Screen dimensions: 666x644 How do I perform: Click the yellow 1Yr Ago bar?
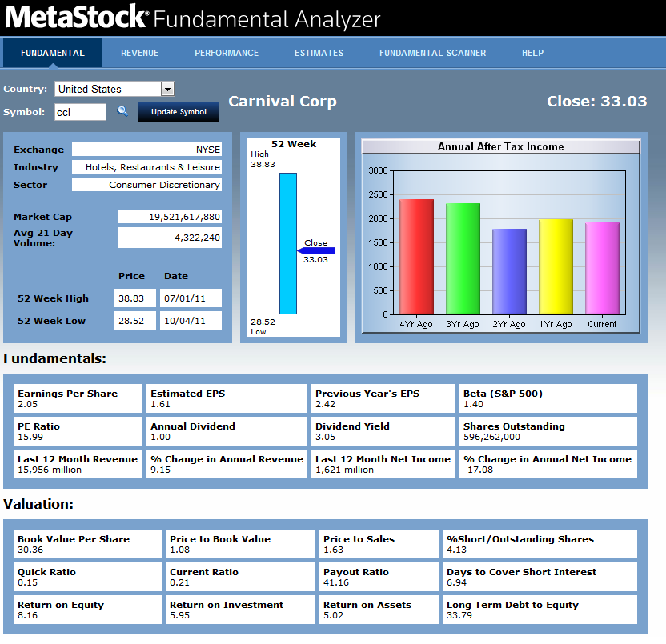click(556, 266)
